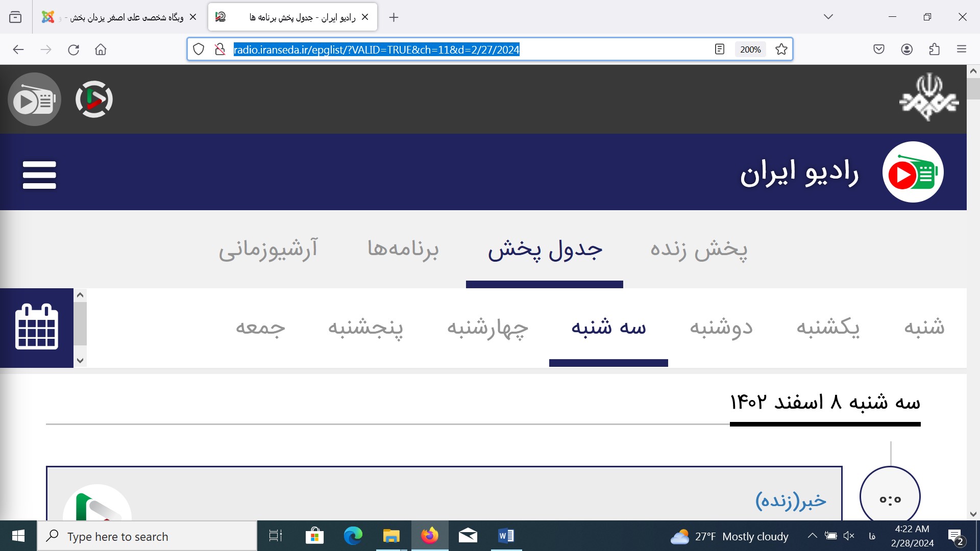Viewport: 980px width, 551px height.
Task: Select چهارشنبه weekday tab
Action: [487, 328]
